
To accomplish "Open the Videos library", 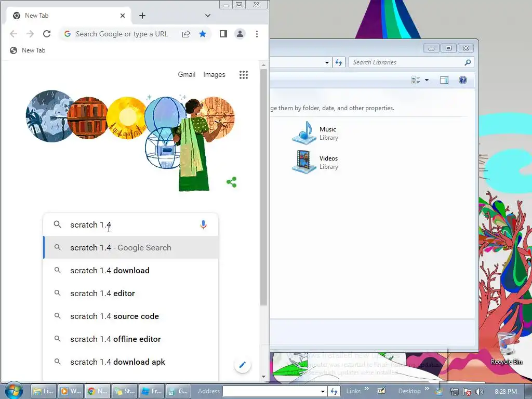I will 315,162.
